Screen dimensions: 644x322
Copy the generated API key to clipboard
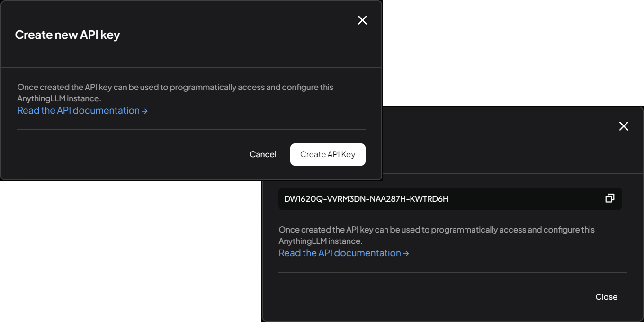tap(609, 198)
